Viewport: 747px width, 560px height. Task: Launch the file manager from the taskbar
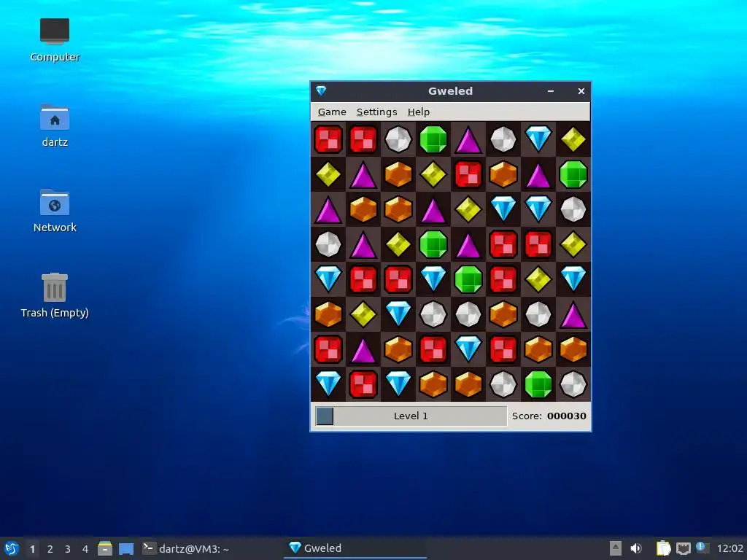(x=105, y=548)
